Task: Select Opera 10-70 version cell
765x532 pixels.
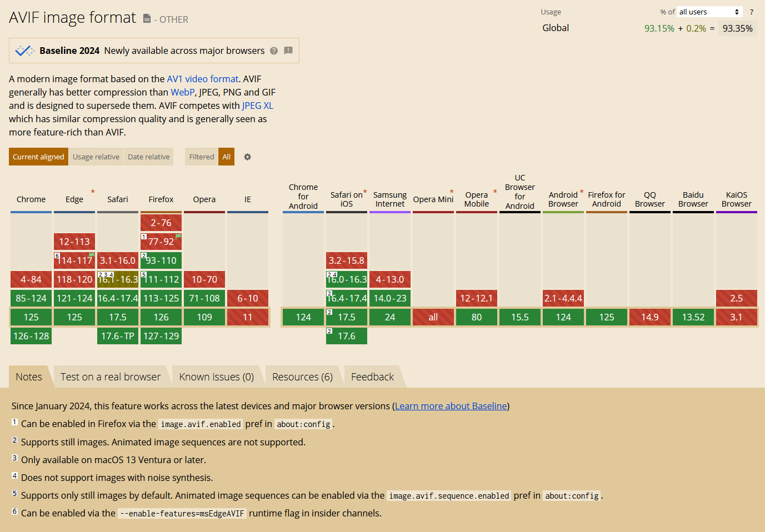Action: point(204,279)
